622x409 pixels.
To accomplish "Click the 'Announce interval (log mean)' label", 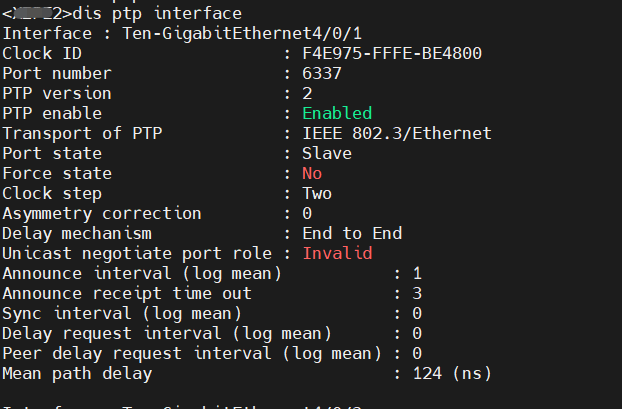I will pyautogui.click(x=142, y=273).
